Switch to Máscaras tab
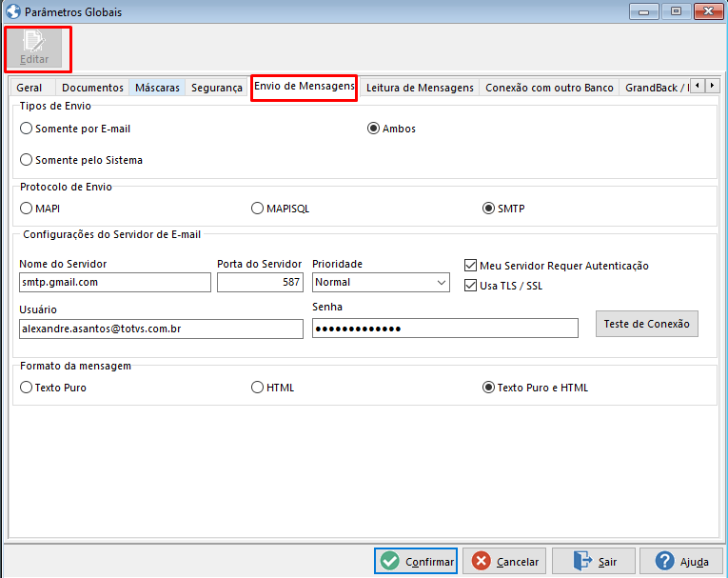 click(x=157, y=88)
